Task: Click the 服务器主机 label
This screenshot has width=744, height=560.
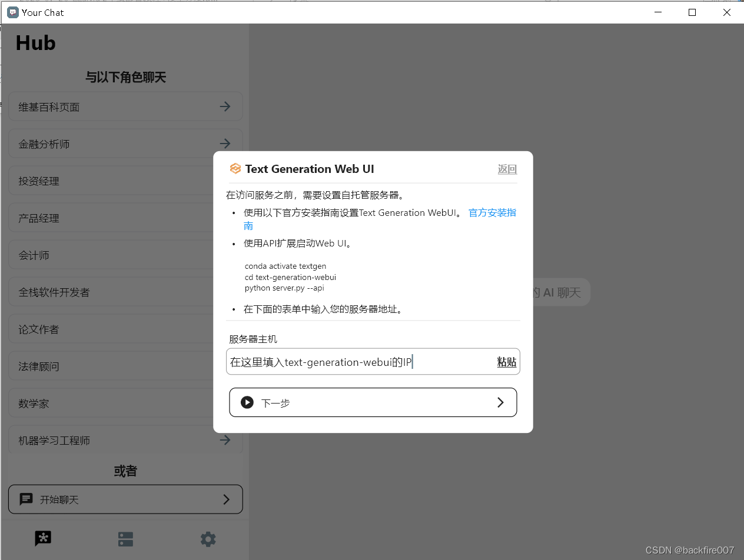Action: [253, 339]
